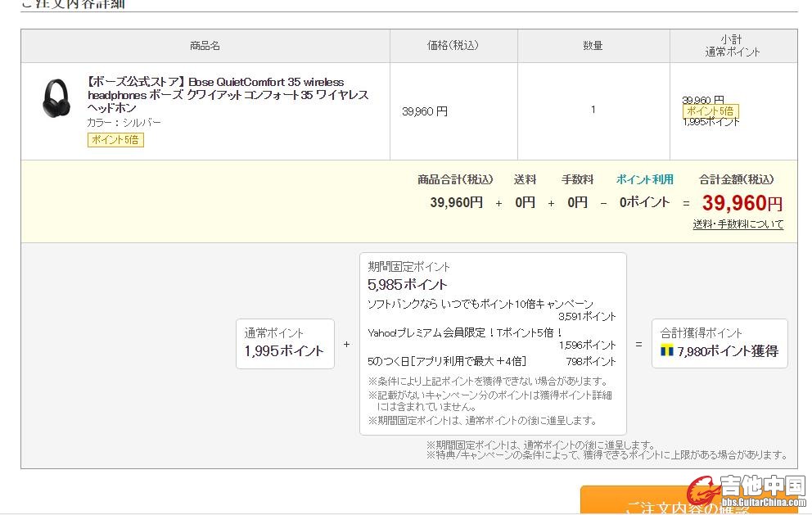Screen dimensions: 812x515
Task: Click the 1,596ポイント value
Action: pos(587,345)
